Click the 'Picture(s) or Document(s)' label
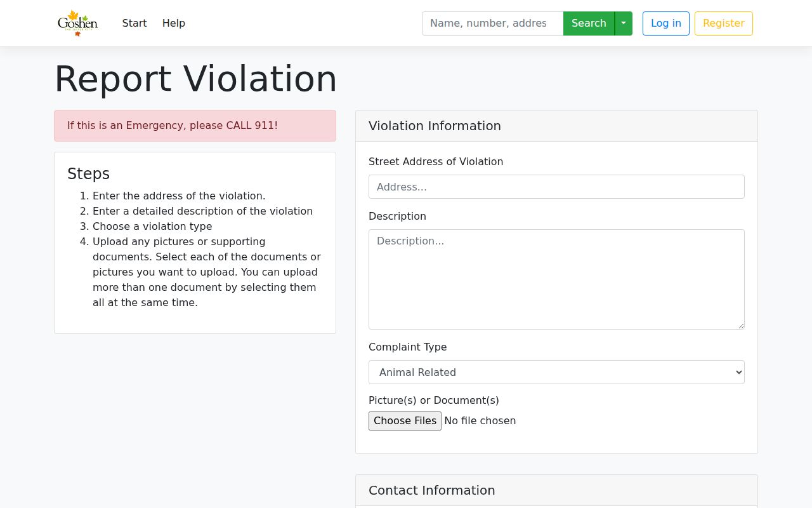Screen dimensions: 812x508 click(434, 401)
